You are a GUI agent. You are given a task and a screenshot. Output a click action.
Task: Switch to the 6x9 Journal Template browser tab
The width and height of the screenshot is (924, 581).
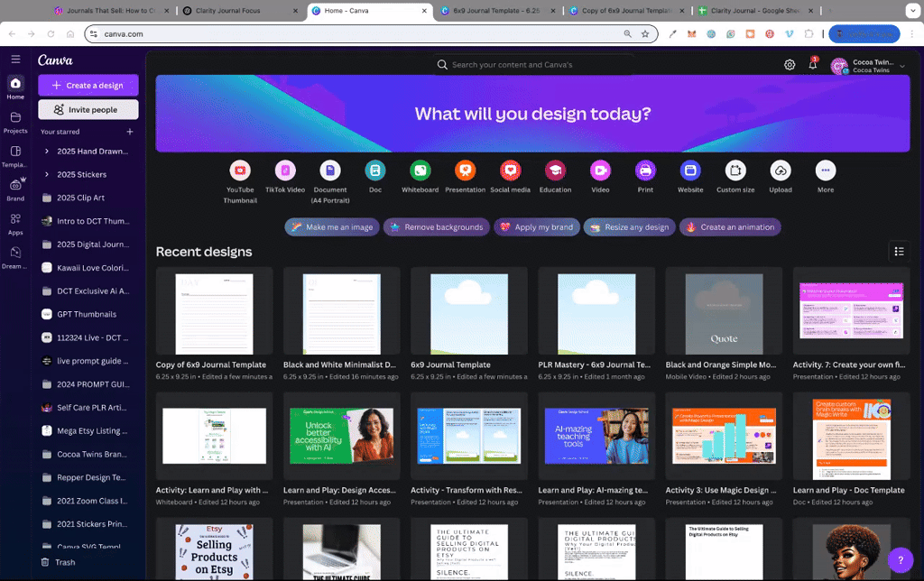496,11
